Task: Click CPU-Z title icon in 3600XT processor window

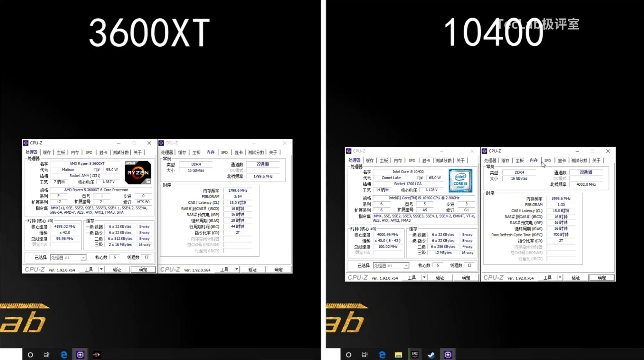Action: (26, 143)
